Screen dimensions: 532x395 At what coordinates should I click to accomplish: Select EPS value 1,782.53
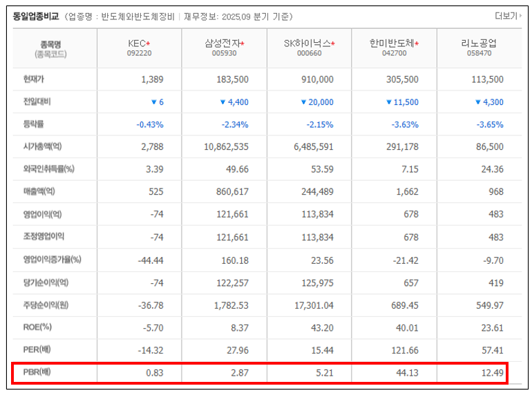(x=231, y=305)
